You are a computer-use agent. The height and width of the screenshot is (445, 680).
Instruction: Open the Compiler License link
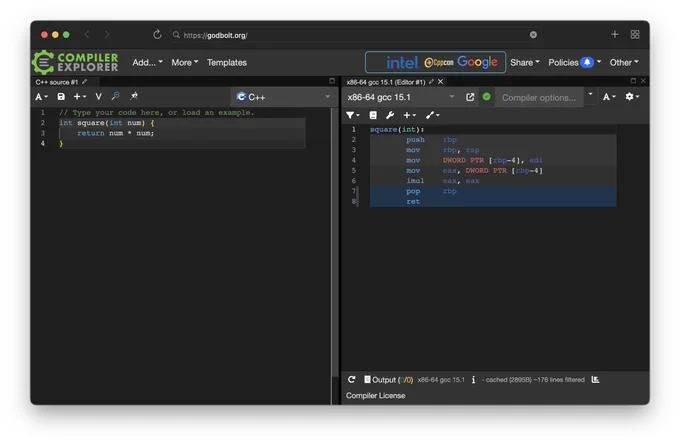(376, 396)
